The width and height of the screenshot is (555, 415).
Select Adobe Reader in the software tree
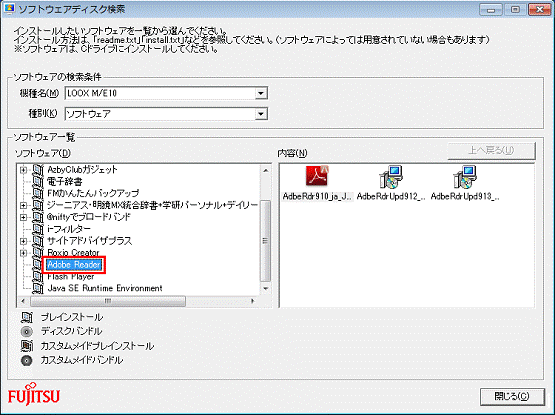[74, 265]
